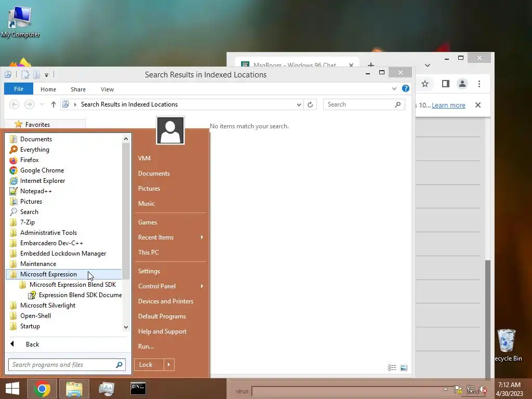Open Explorer help icon
This screenshot has width=532, height=399.
[405, 88]
